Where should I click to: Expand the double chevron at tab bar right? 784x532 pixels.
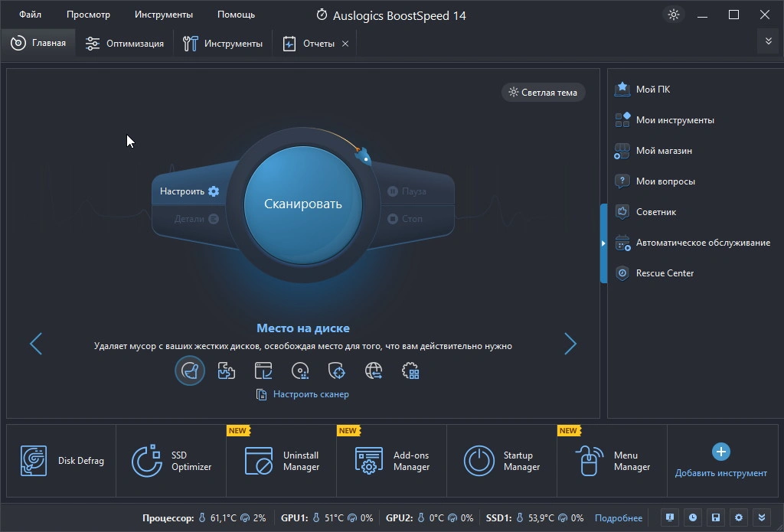769,41
